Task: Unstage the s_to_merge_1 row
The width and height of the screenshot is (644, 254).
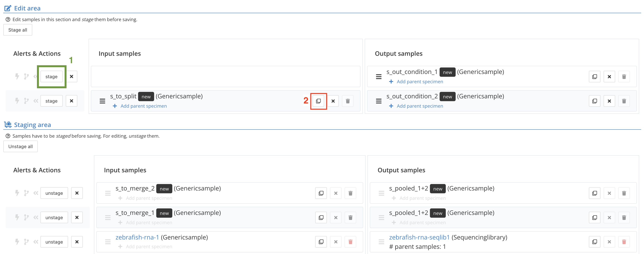Action: tap(54, 218)
